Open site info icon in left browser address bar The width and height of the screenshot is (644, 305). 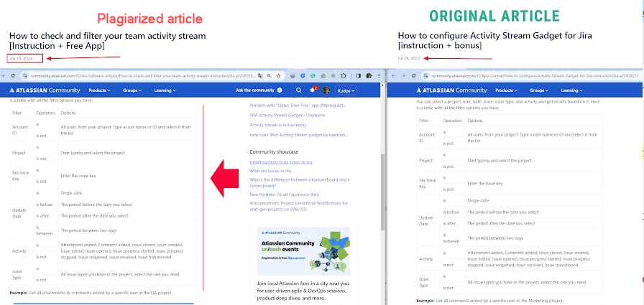coord(24,76)
